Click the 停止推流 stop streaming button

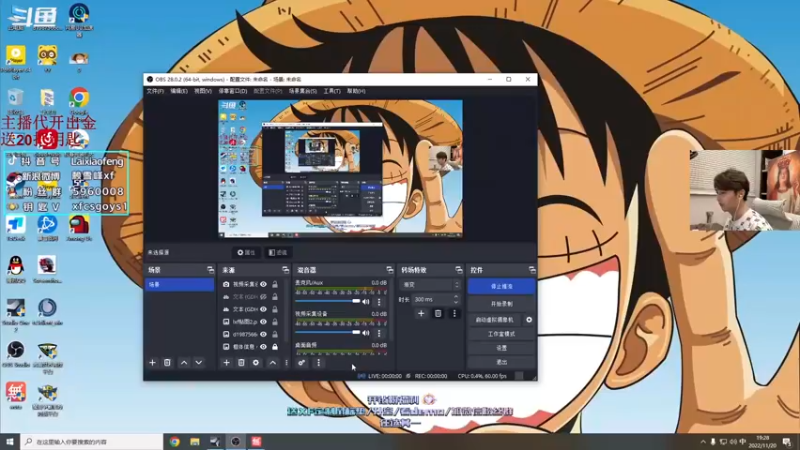(x=502, y=287)
